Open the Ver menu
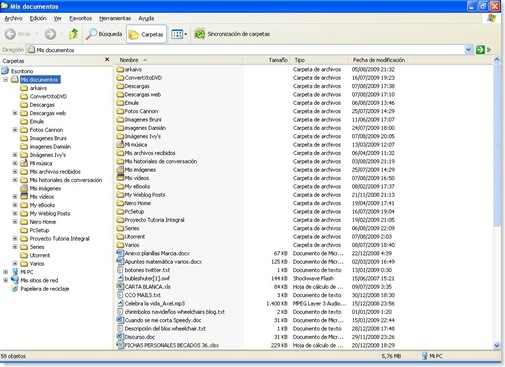This screenshot has height=367, width=505. click(58, 18)
